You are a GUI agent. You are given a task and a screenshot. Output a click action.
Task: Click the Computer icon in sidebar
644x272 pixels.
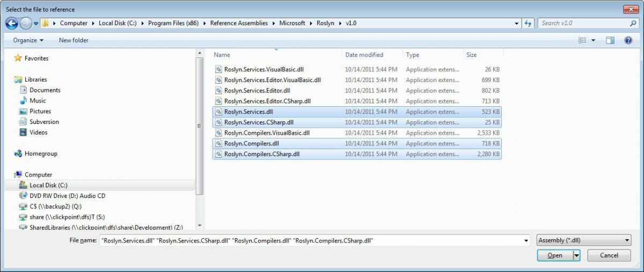[x=18, y=174]
